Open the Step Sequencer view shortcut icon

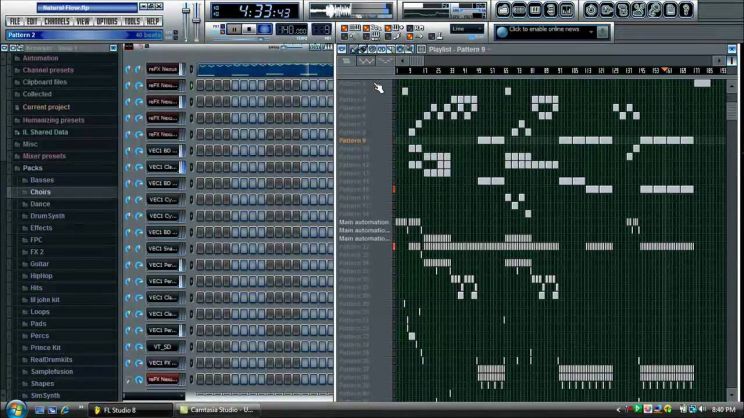tap(519, 9)
